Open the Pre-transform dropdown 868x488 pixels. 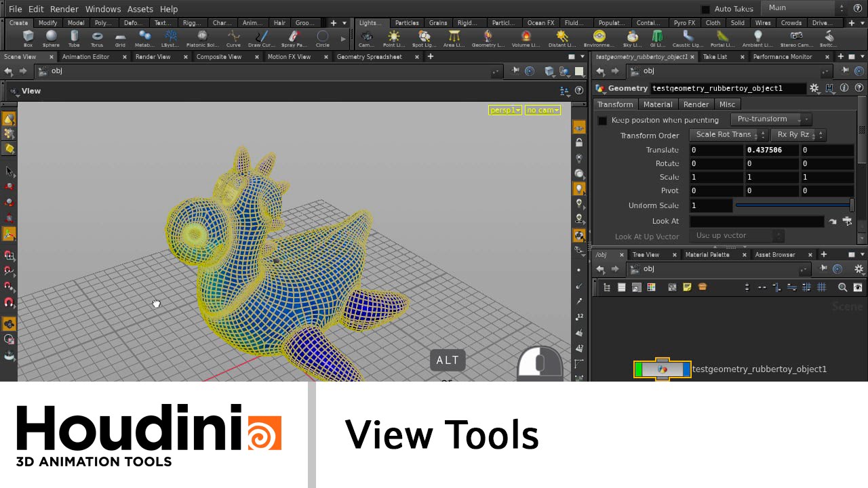771,119
